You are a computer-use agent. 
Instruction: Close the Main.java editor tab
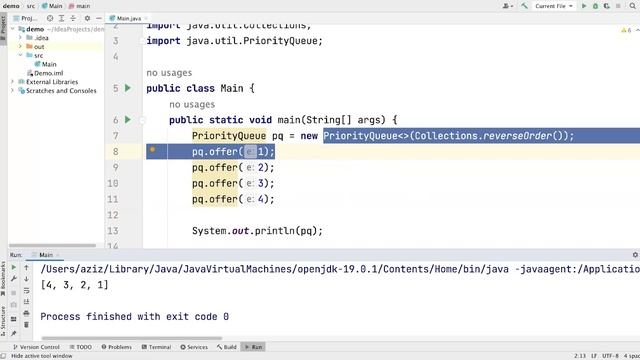tap(146, 18)
